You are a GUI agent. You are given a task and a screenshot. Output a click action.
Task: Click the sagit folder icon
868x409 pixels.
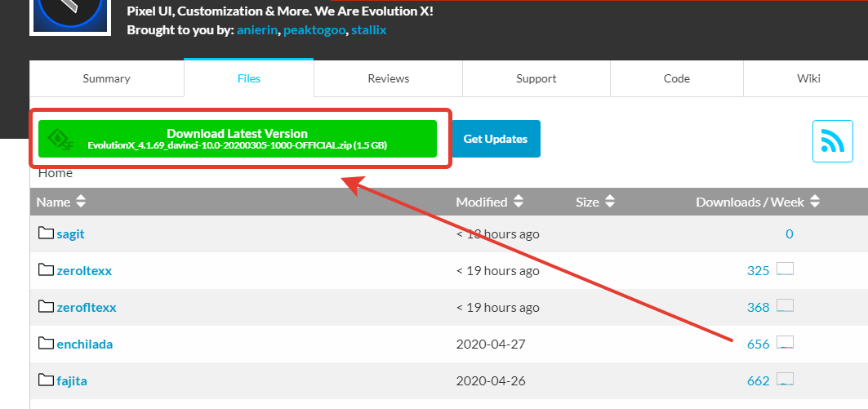point(46,233)
